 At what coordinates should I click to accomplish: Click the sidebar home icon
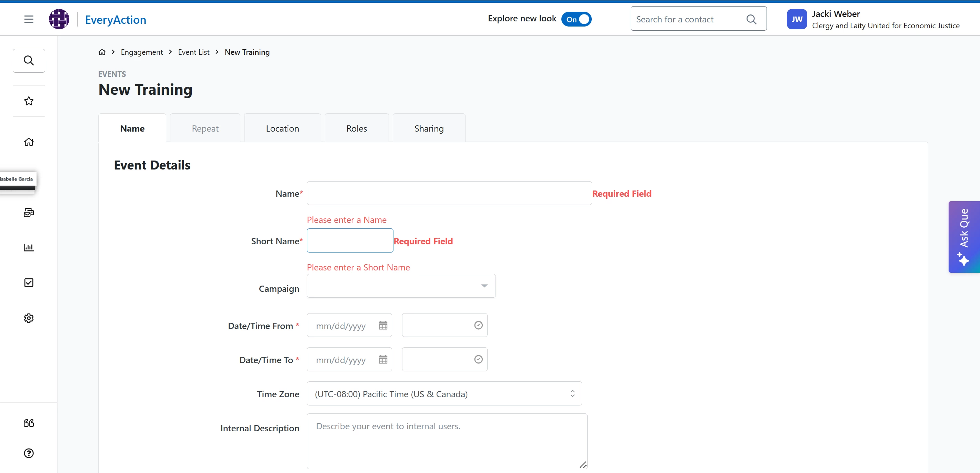pyautogui.click(x=29, y=142)
